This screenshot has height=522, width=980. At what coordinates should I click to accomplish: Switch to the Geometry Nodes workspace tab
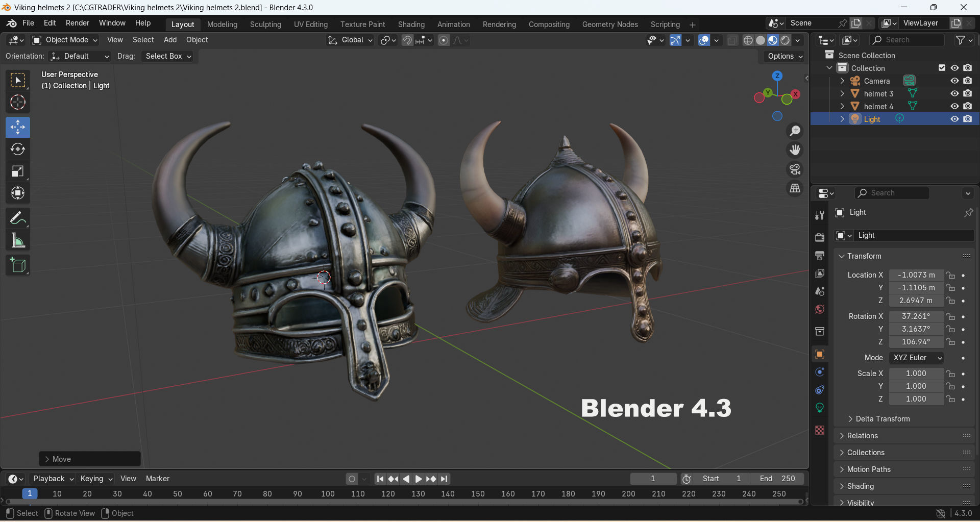pyautogui.click(x=610, y=24)
